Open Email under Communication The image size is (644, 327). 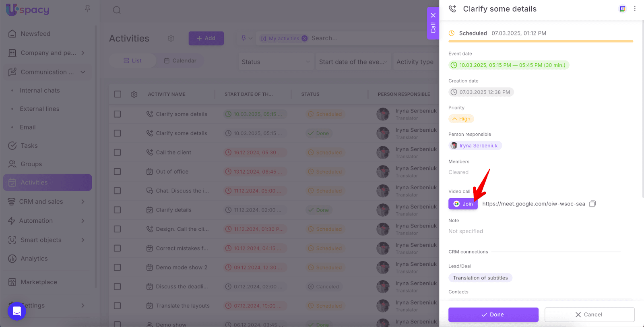pos(28,127)
